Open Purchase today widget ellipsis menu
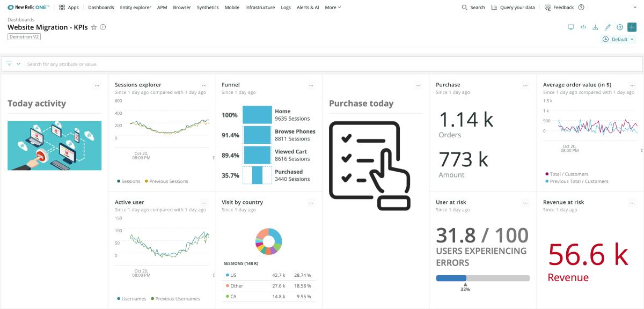644x309 pixels. click(419, 85)
